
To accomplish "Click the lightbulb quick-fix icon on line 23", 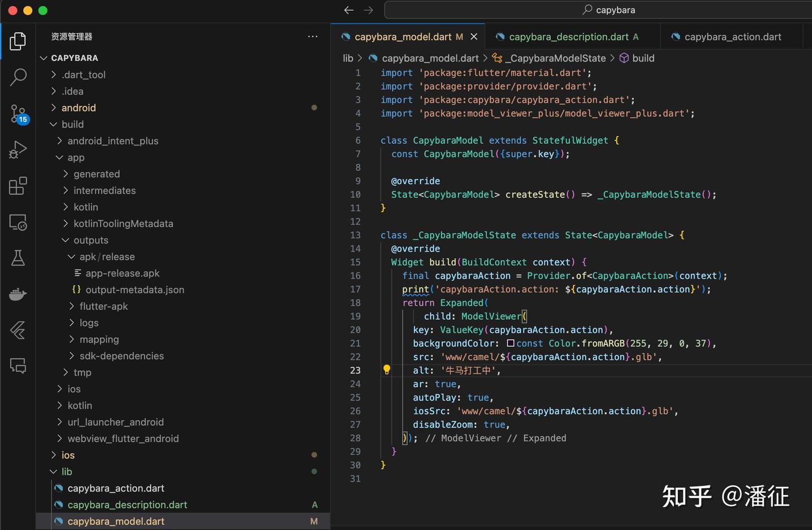I will (x=387, y=370).
